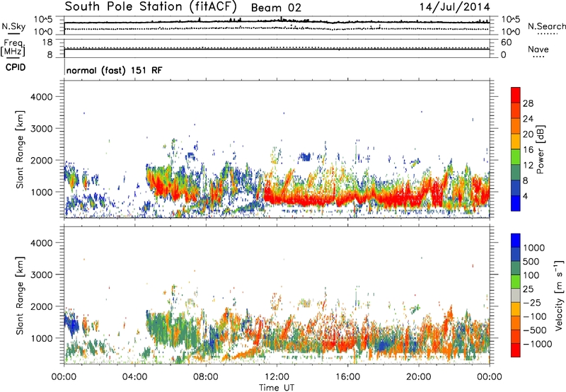Click the "N.Search" legend label
The width and height of the screenshot is (566, 392).
pyautogui.click(x=546, y=26)
